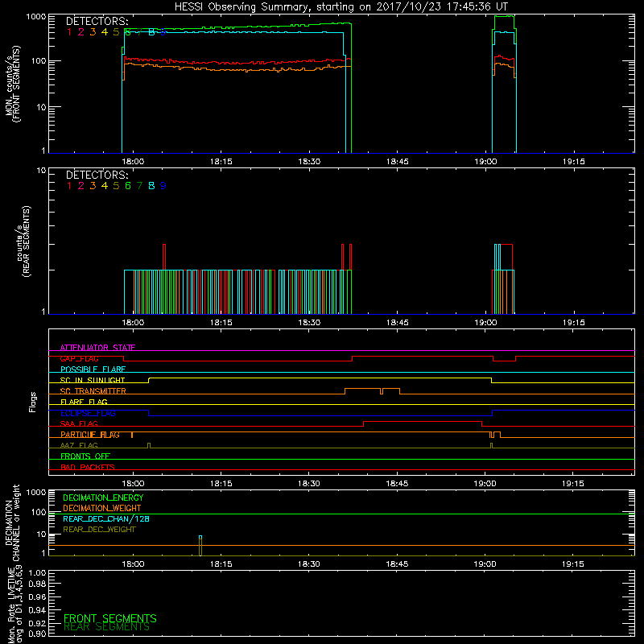Select olive detector 5 in rear segments legend

pyautogui.click(x=116, y=186)
